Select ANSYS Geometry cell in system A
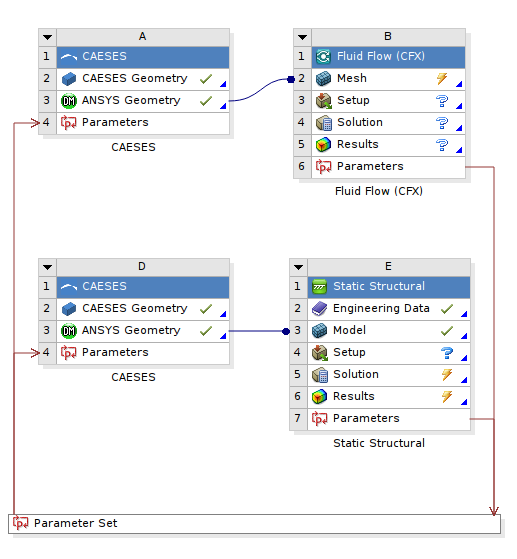Screen dimensions: 517x559 coord(143,101)
